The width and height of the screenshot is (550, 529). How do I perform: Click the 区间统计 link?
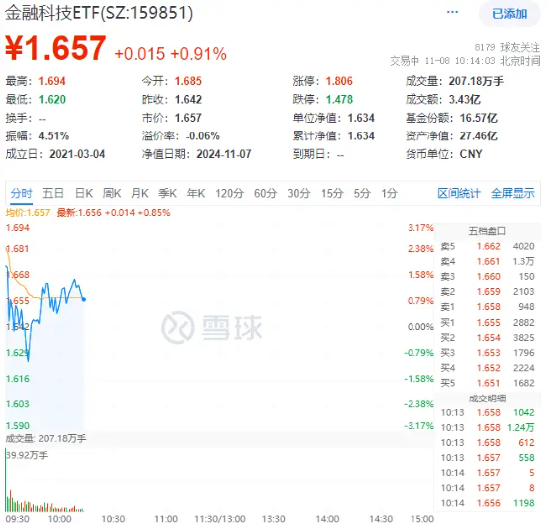pos(458,193)
